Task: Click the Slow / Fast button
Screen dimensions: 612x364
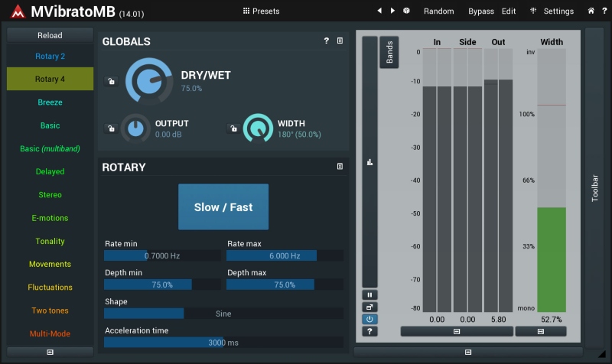Action: [x=223, y=206]
